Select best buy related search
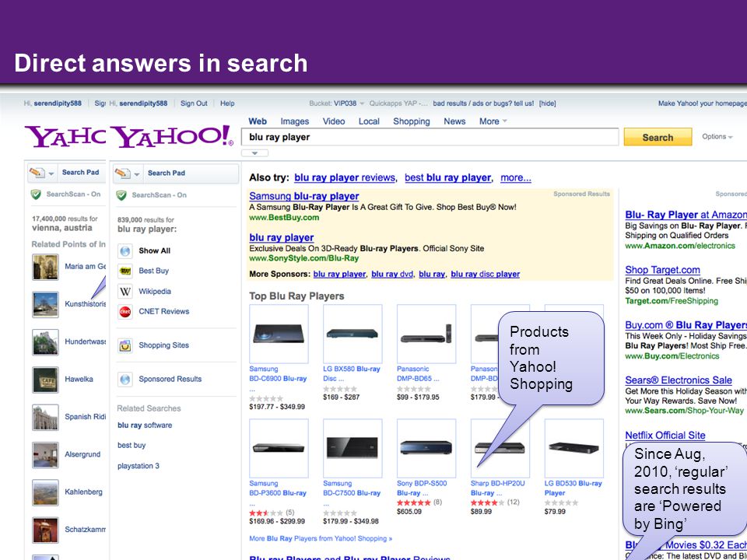 coord(132,445)
